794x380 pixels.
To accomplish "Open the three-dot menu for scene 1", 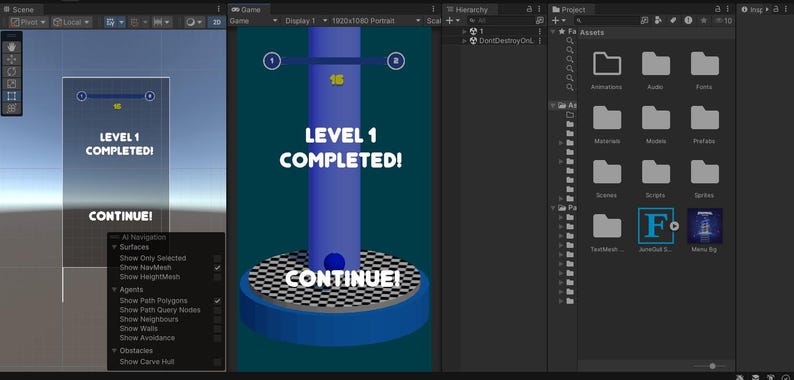I will [x=540, y=31].
